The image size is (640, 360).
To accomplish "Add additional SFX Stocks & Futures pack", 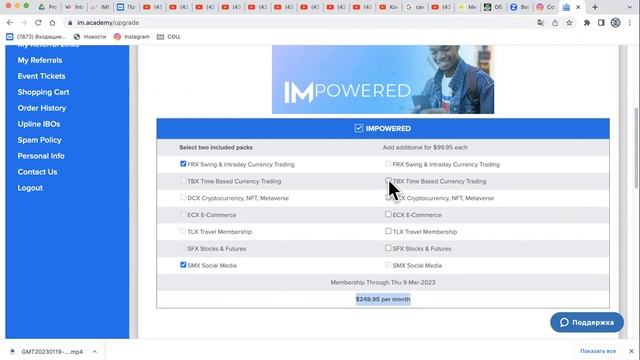I will tap(388, 248).
